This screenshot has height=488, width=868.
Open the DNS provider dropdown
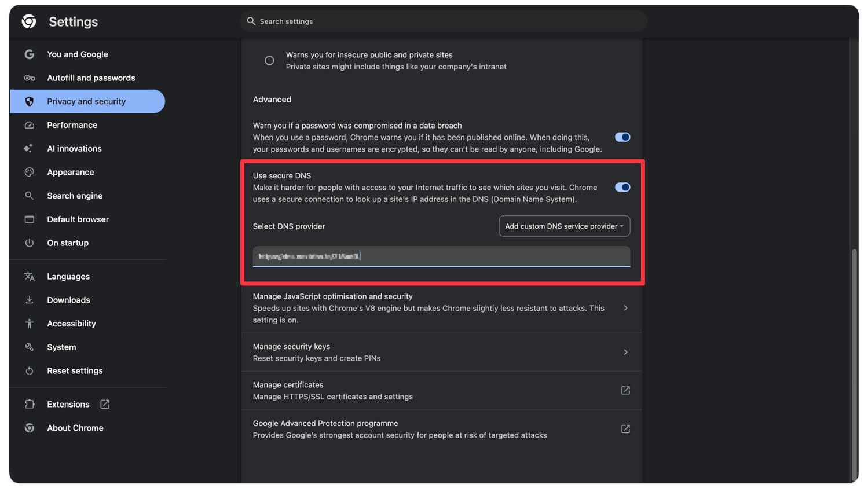(x=565, y=226)
